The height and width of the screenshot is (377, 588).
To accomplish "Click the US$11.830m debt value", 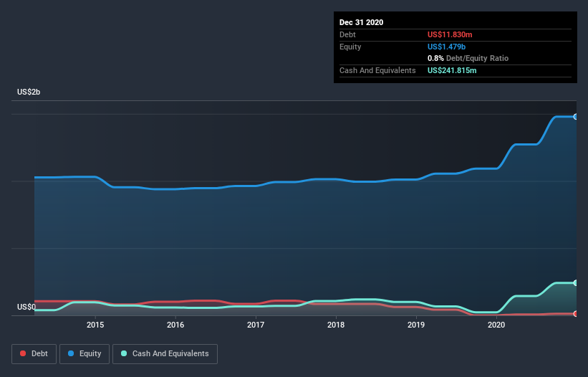I will [x=450, y=34].
